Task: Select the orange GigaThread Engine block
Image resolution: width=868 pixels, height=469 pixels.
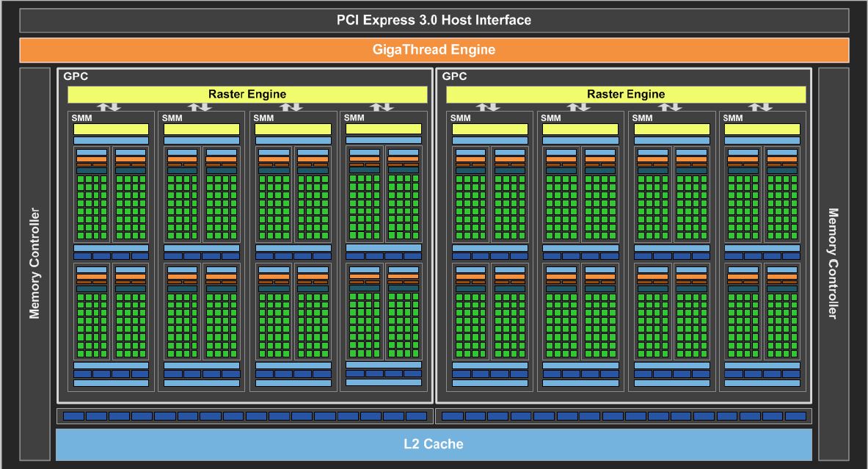Action: pyautogui.click(x=434, y=50)
